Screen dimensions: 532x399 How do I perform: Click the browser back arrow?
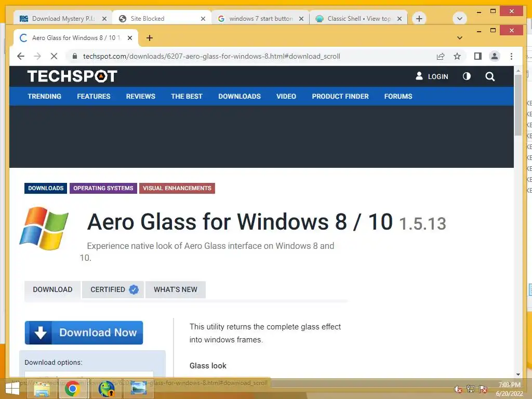(x=21, y=56)
